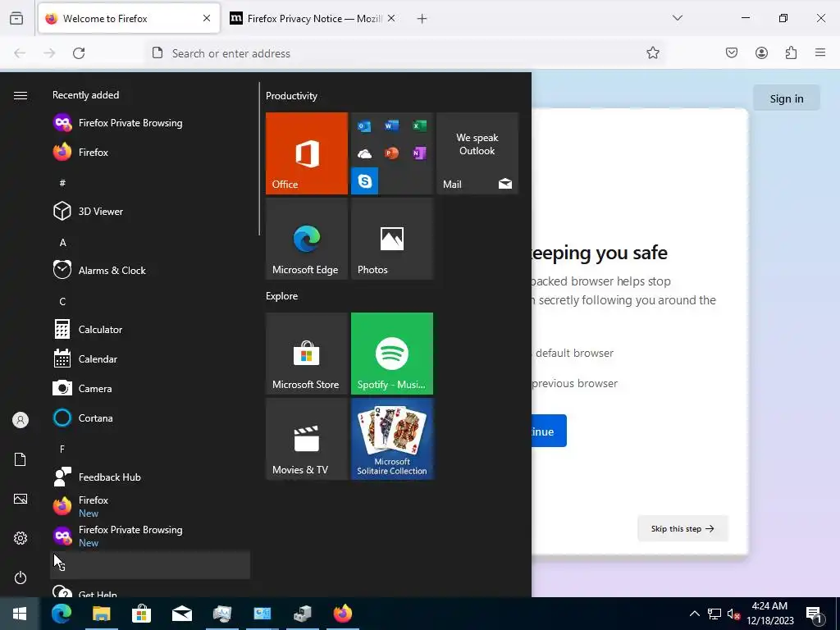The width and height of the screenshot is (840, 630).
Task: Open Mail from the taskbar
Action: [x=181, y=614]
